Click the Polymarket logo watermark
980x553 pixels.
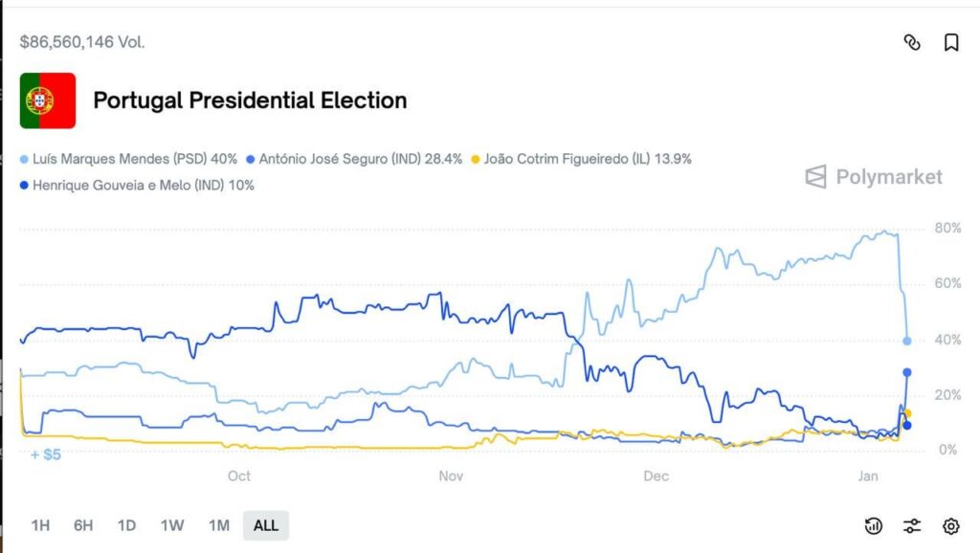874,177
